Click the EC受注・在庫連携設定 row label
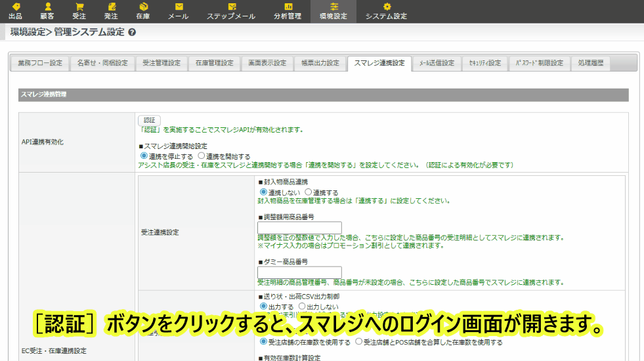 tap(54, 351)
